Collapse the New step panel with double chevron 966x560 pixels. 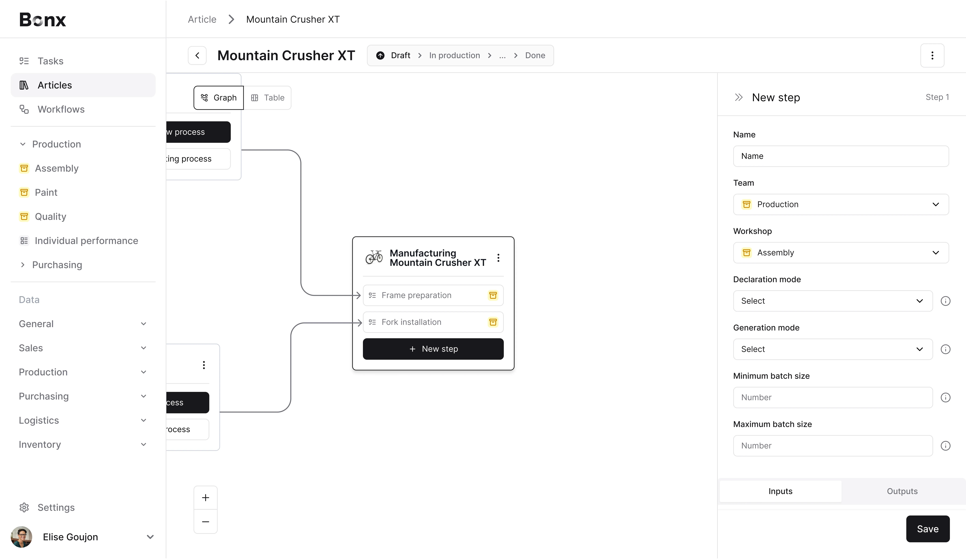point(738,97)
